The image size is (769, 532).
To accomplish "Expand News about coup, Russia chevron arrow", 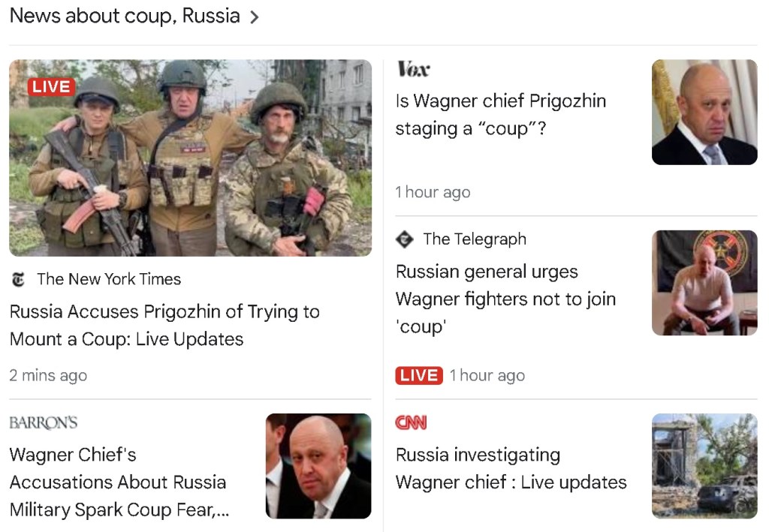I will pos(254,17).
